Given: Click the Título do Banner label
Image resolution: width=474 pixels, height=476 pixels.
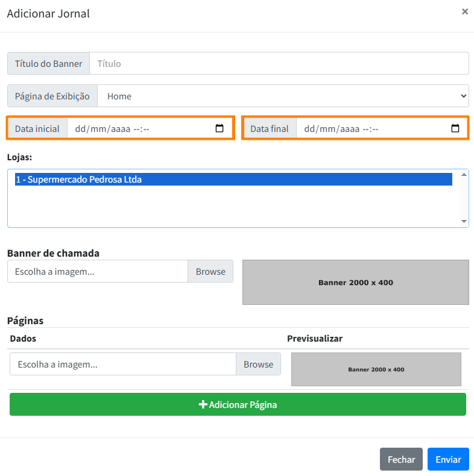Looking at the screenshot, I should pos(48,63).
